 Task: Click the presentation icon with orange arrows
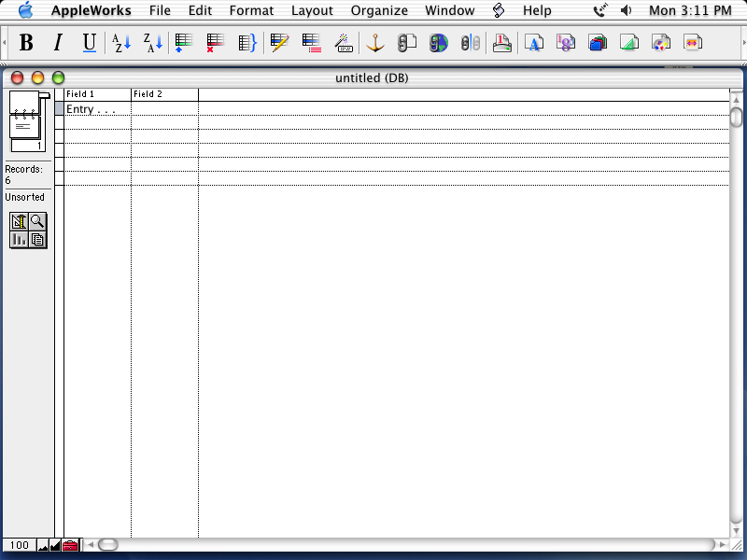coord(693,42)
